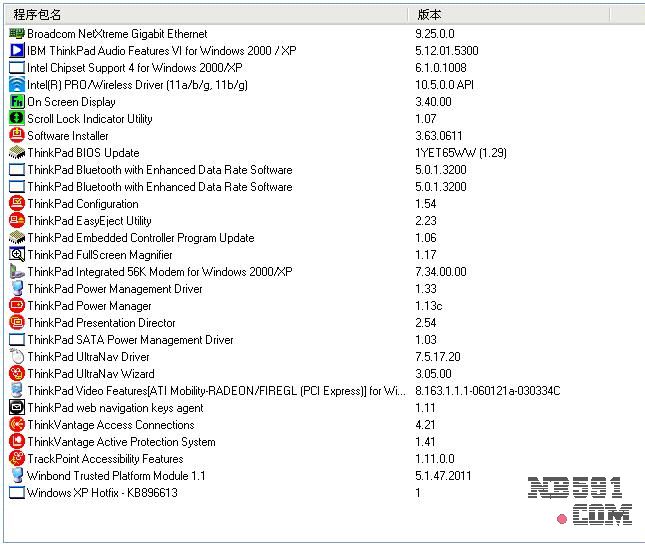Select the ThinkPad Video Features icon

click(17, 391)
